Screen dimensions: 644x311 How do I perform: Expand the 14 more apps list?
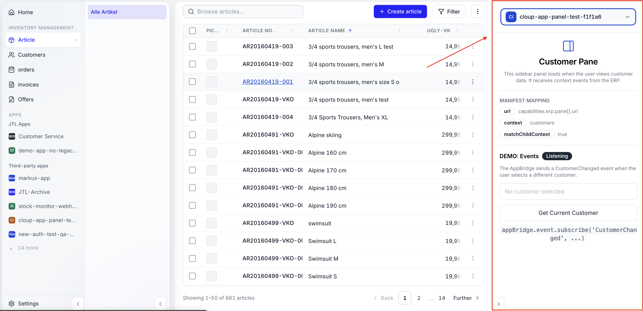[23, 248]
